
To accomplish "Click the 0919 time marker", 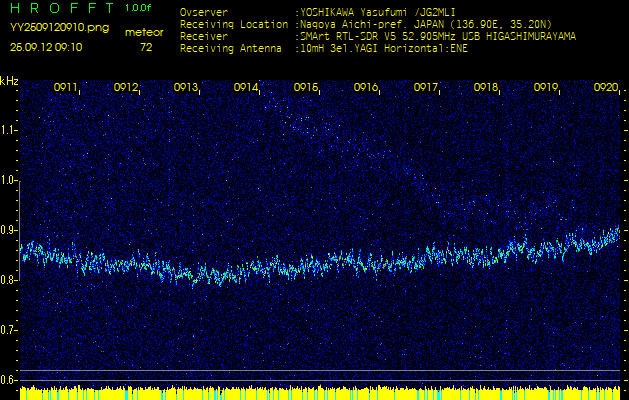I will coord(546,88).
